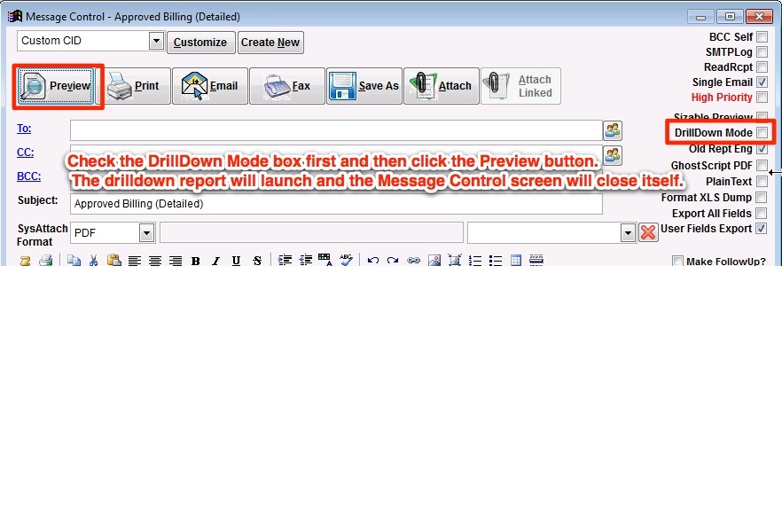The height and width of the screenshot is (532, 782).
Task: Click the Print button with printer icon
Action: 133,86
